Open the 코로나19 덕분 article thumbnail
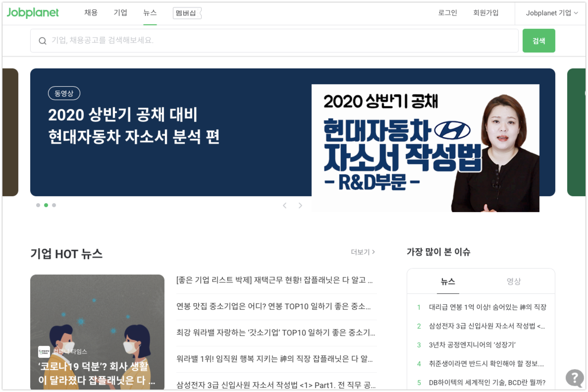Screen dimensions: 588x392 point(97,332)
